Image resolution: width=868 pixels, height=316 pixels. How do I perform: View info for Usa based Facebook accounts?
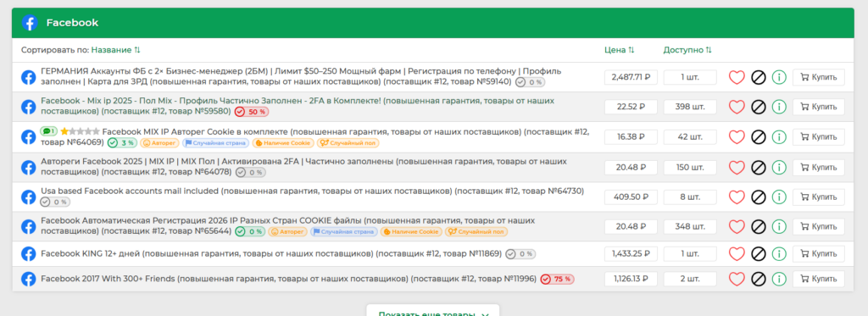[779, 197]
